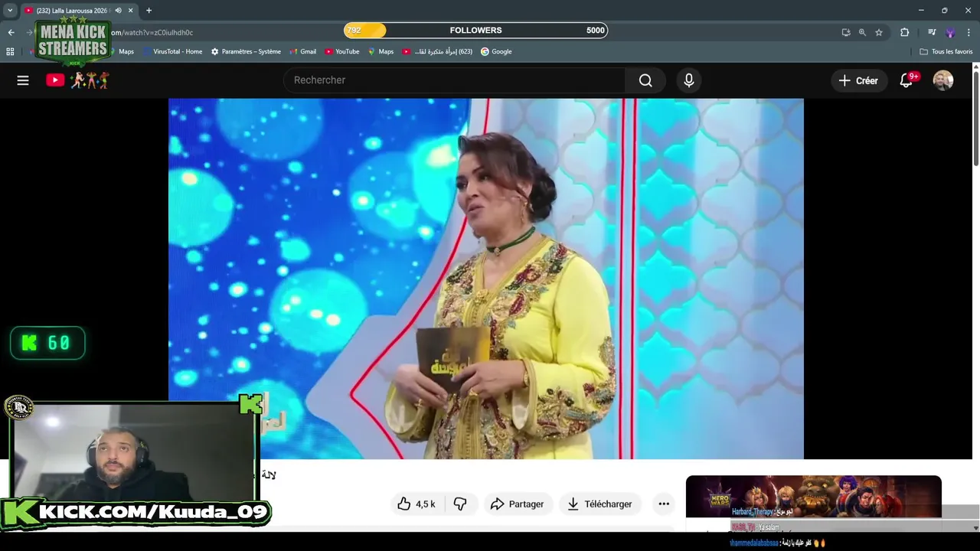This screenshot has height=551, width=980.
Task: Open the second Maps bookmark
Action: click(381, 51)
